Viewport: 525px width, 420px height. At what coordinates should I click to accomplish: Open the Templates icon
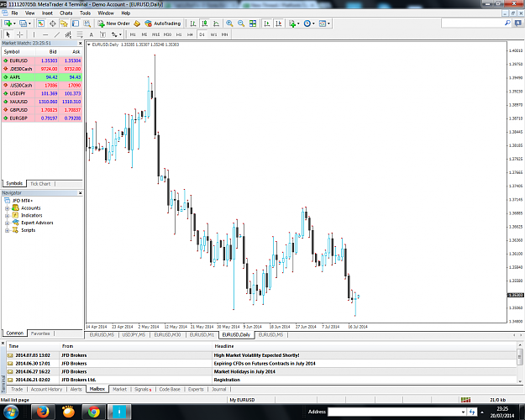[x=323, y=24]
